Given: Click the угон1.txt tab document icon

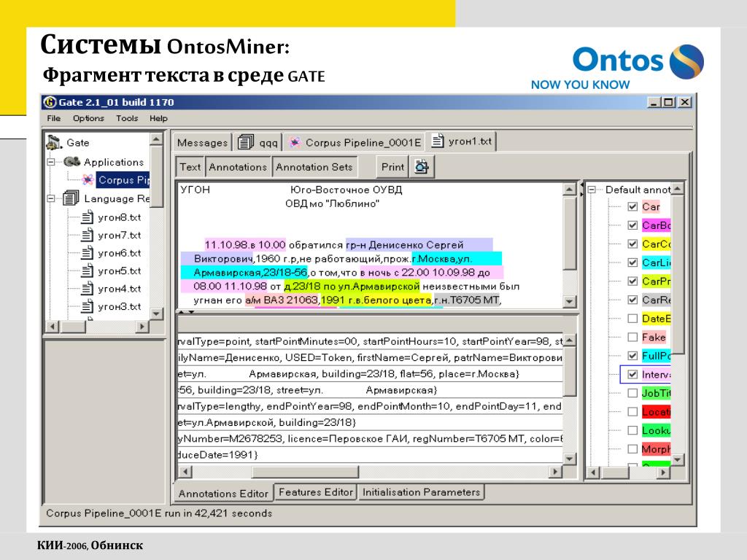Looking at the screenshot, I should (438, 141).
